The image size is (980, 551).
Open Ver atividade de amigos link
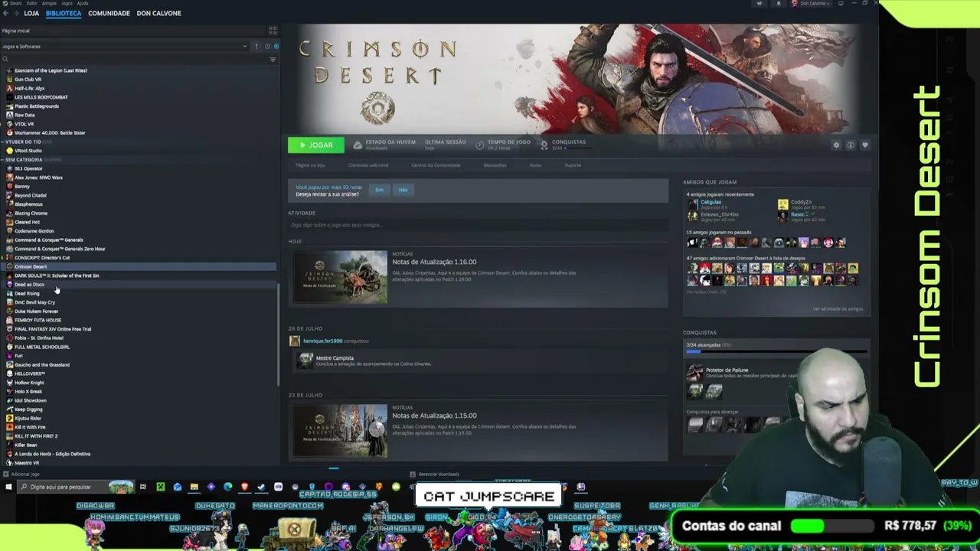click(x=838, y=309)
